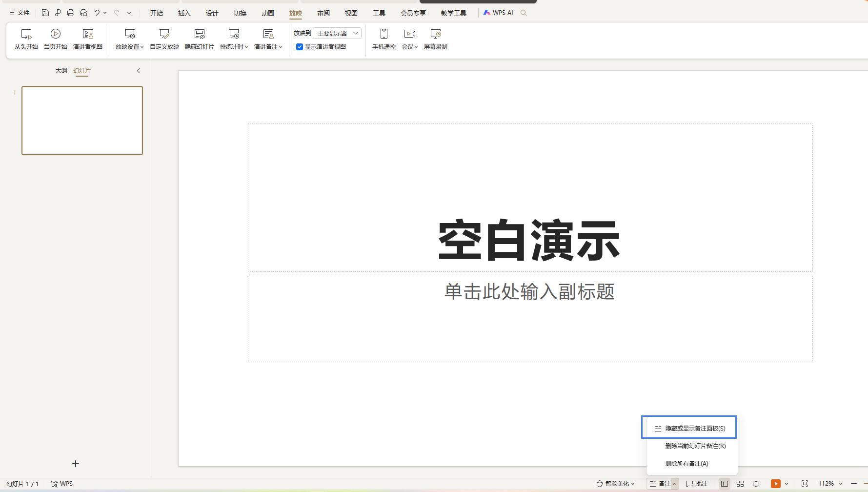Screen dimensions: 868x492
Task: Open the 主要显示器 display dropdown
Action: click(x=337, y=33)
